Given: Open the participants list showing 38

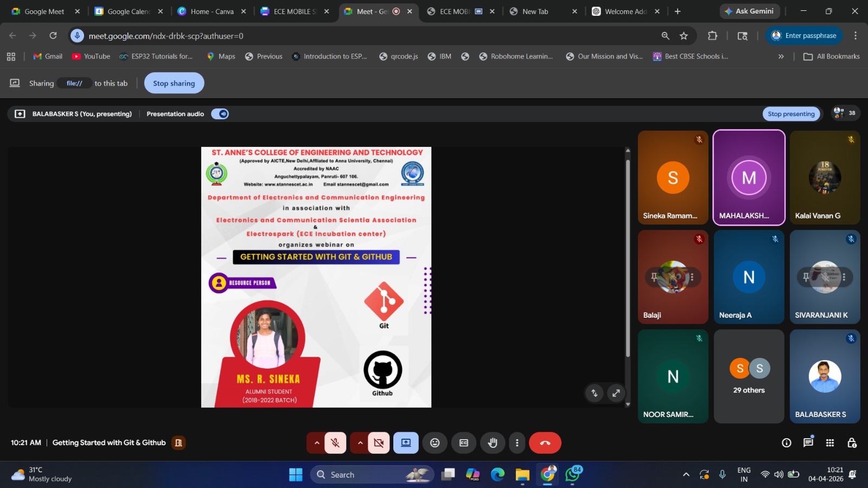Looking at the screenshot, I should coord(845,113).
